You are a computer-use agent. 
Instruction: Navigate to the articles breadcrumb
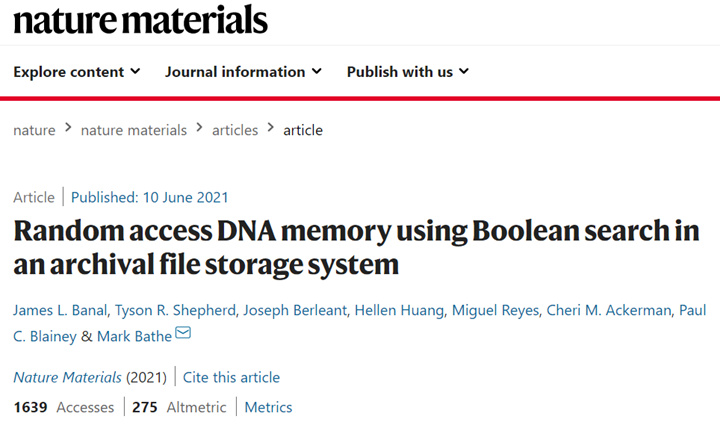(235, 130)
